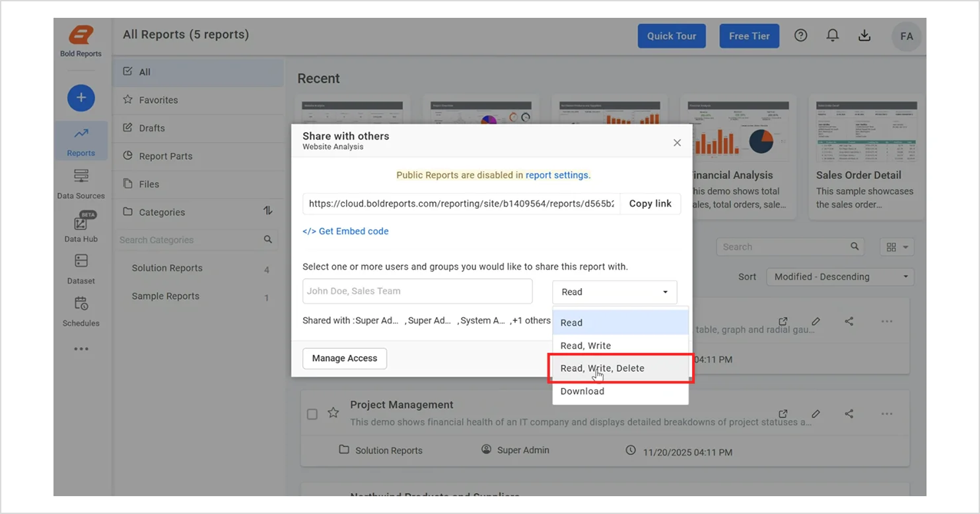Screen dimensions: 980x514
Task: Click the +1 others shared users text
Action: [x=532, y=320]
